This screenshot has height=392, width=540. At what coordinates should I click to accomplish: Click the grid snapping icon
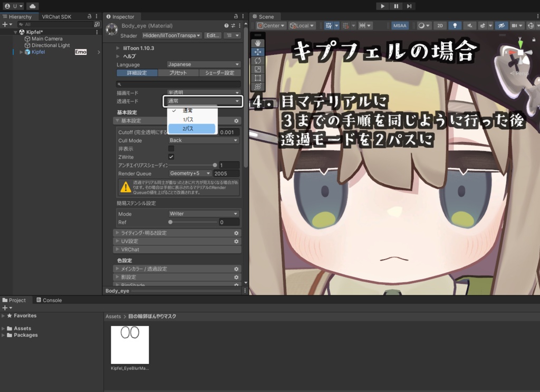tap(346, 25)
